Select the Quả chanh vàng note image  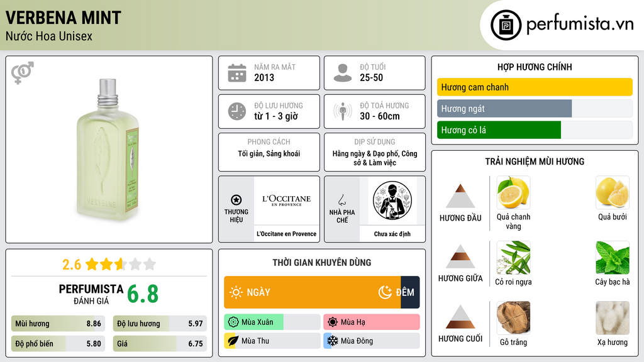[513, 192]
